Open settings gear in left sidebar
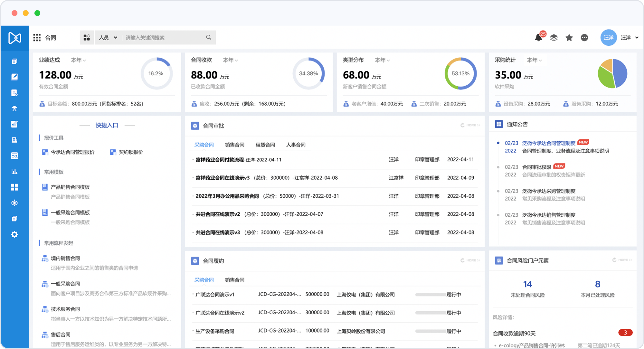Viewport: 644px width, 349px height. point(14,234)
